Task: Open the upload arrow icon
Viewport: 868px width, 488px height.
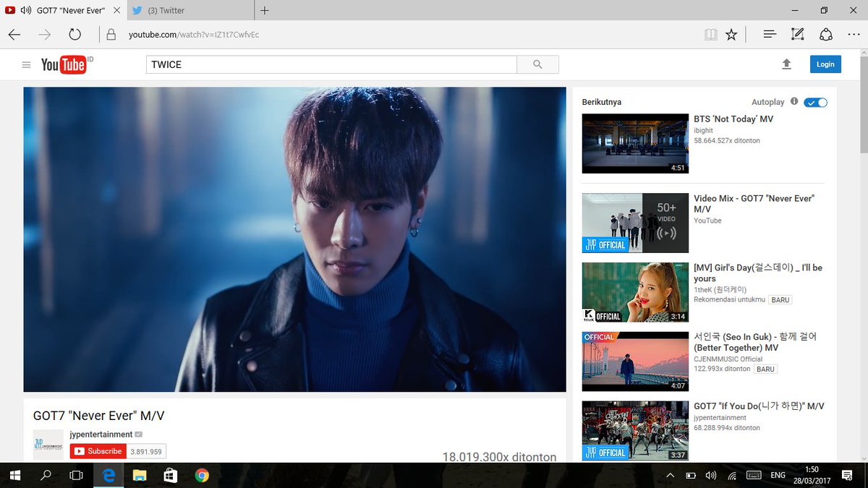Action: [x=786, y=64]
